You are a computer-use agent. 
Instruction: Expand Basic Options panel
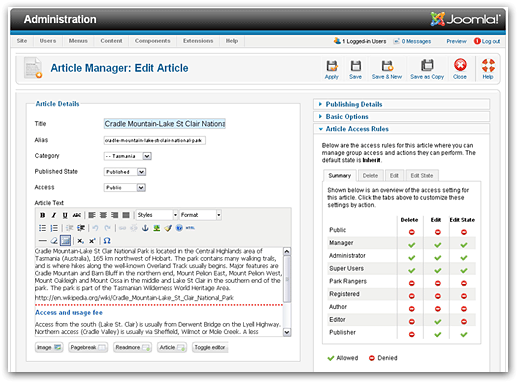(x=401, y=117)
